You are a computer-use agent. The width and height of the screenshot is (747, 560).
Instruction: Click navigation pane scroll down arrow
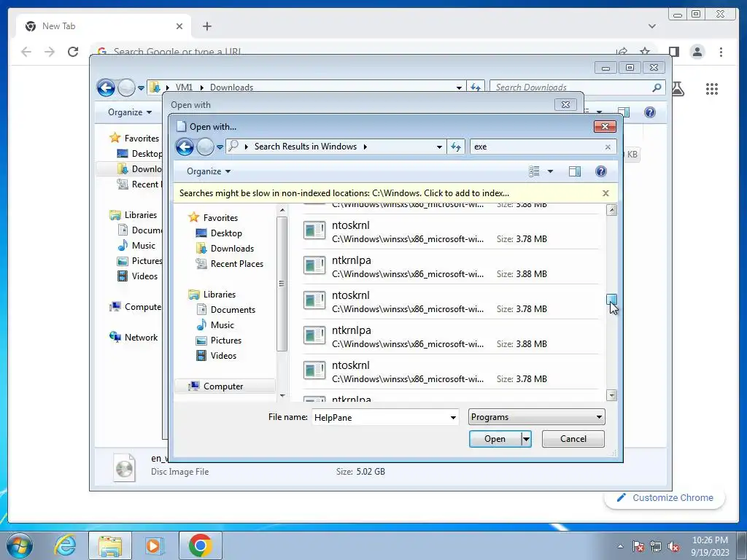click(282, 396)
